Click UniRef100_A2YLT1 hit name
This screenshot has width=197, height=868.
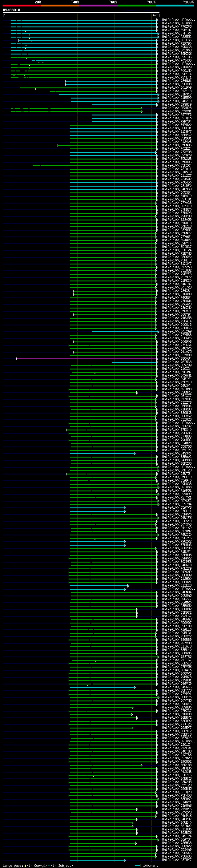pos(176,78)
